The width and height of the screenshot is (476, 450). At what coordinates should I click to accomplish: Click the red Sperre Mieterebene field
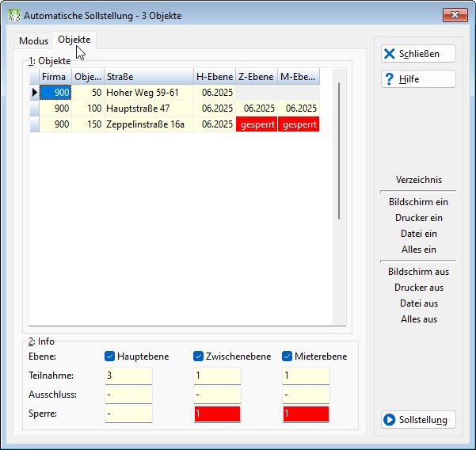pyautogui.click(x=306, y=414)
